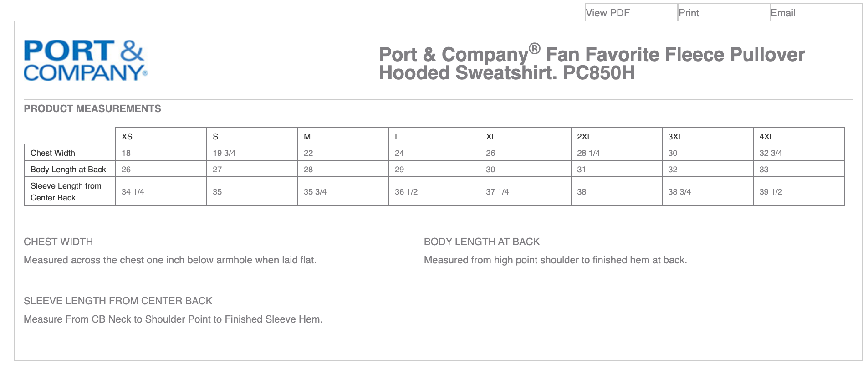This screenshot has width=868, height=370.
Task: Click the Print button
Action: (689, 13)
